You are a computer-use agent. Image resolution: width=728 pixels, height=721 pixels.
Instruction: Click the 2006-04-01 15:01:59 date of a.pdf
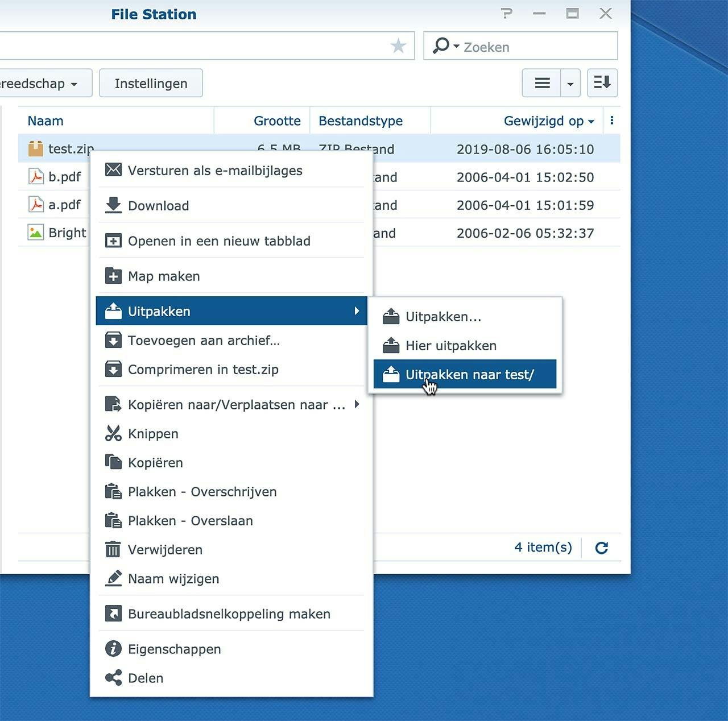coord(525,205)
